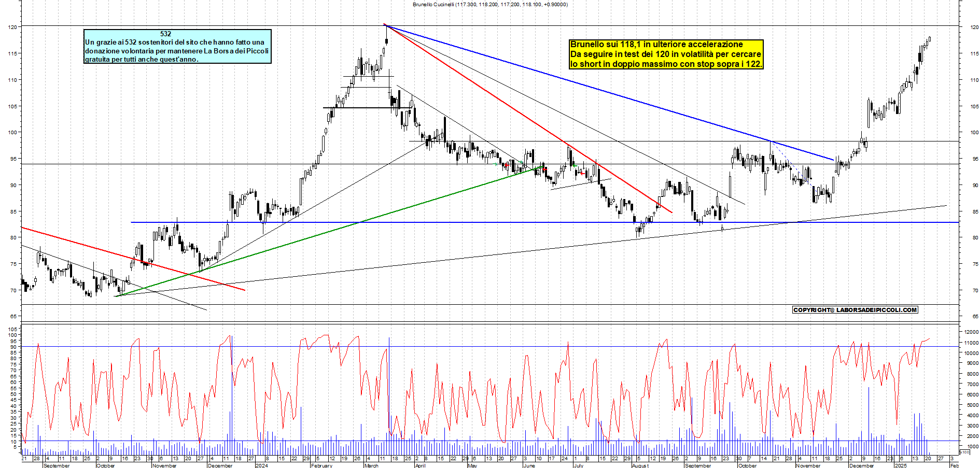
Task: Click the '45' oscillator scale label
Action: (x=15, y=400)
